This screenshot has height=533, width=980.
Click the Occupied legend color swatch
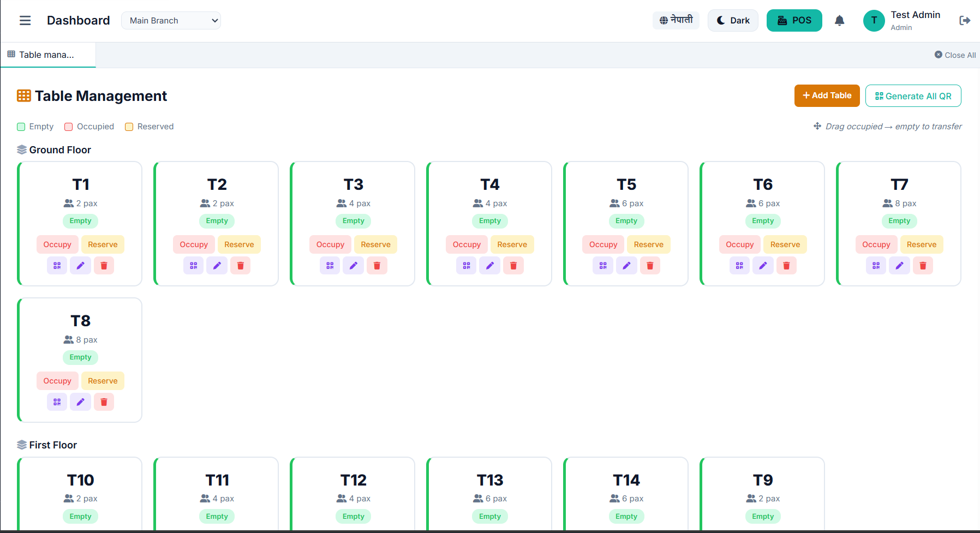coord(69,127)
